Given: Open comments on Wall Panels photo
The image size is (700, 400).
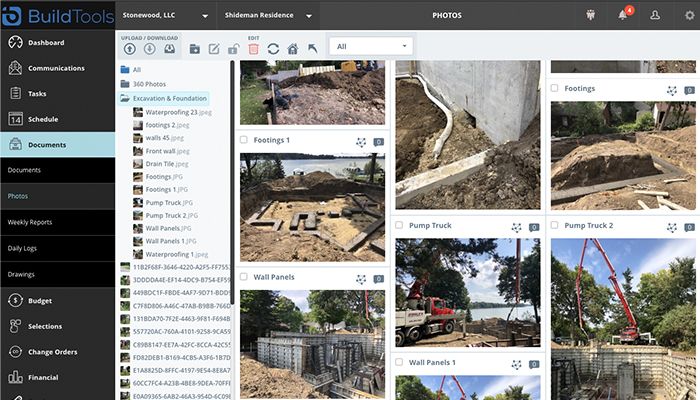Looking at the screenshot, I should 379,279.
